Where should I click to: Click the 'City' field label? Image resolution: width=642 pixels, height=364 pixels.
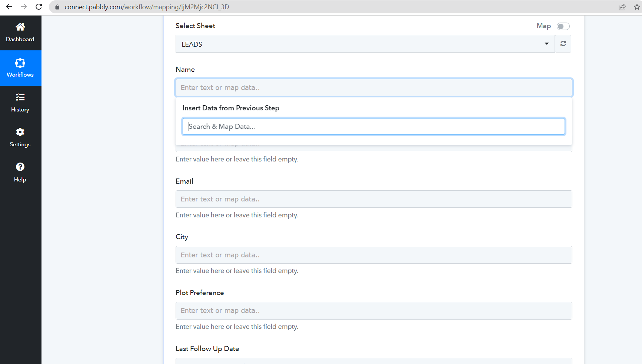[x=182, y=237]
